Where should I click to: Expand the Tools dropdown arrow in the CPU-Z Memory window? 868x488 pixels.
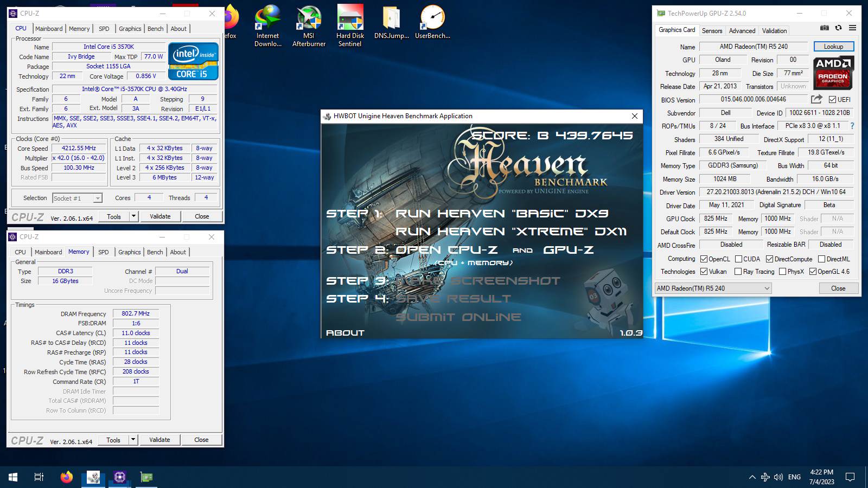pyautogui.click(x=133, y=440)
